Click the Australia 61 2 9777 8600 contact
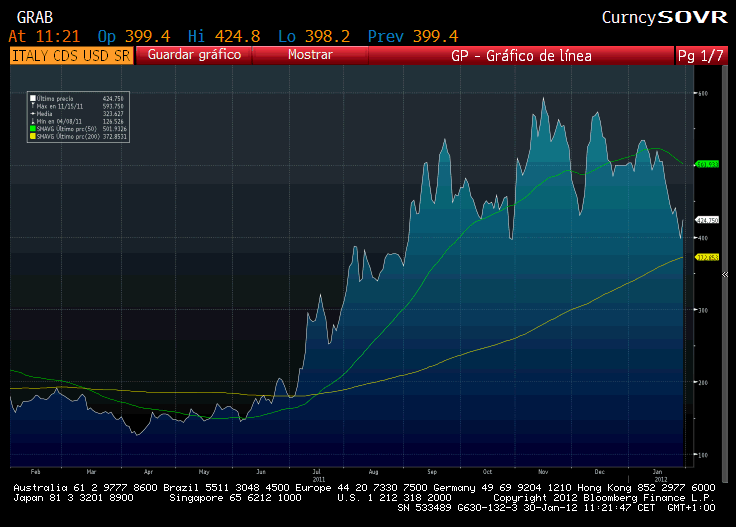 tap(85, 488)
